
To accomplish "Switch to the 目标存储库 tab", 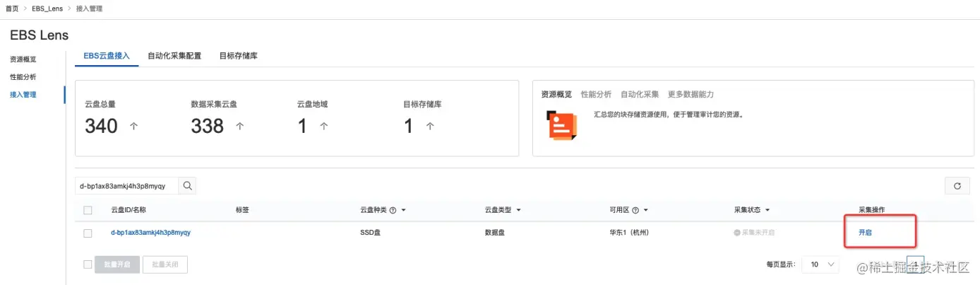I will (x=238, y=56).
